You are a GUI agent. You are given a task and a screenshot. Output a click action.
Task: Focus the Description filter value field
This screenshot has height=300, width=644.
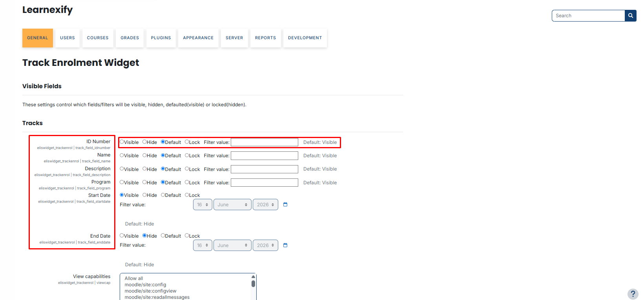pos(265,169)
